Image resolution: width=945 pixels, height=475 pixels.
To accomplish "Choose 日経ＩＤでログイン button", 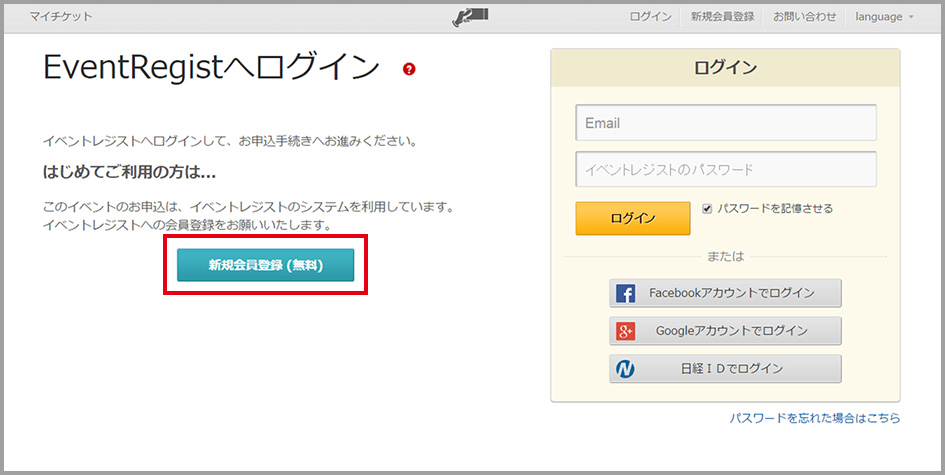I will tap(725, 369).
